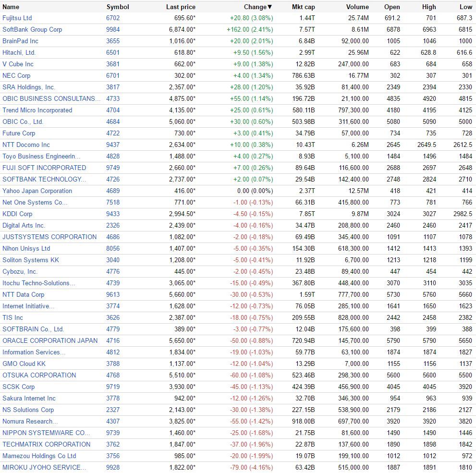This screenshot has width=476, height=473.
Task: Open SoftBank Group Corp link
Action: (x=32, y=29)
